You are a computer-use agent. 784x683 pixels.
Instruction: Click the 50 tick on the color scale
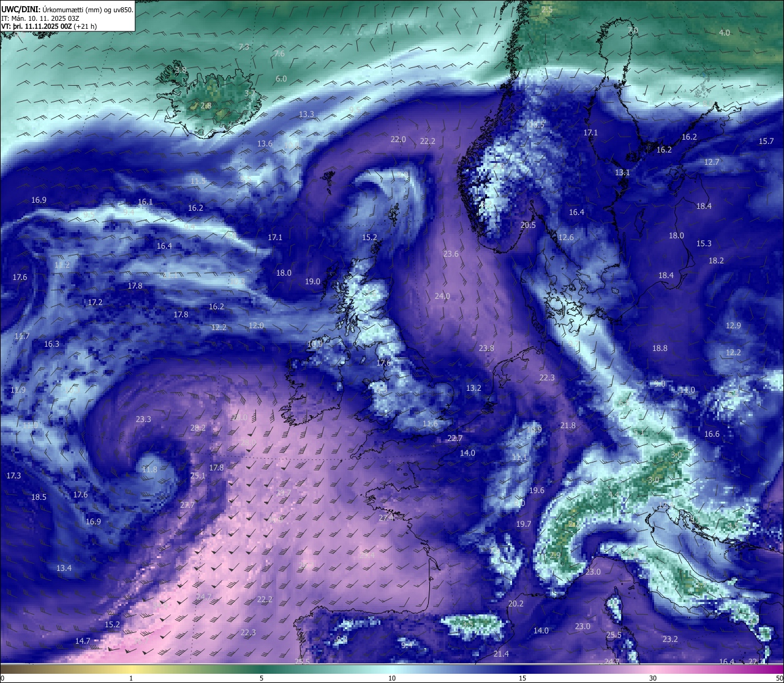[x=779, y=678]
